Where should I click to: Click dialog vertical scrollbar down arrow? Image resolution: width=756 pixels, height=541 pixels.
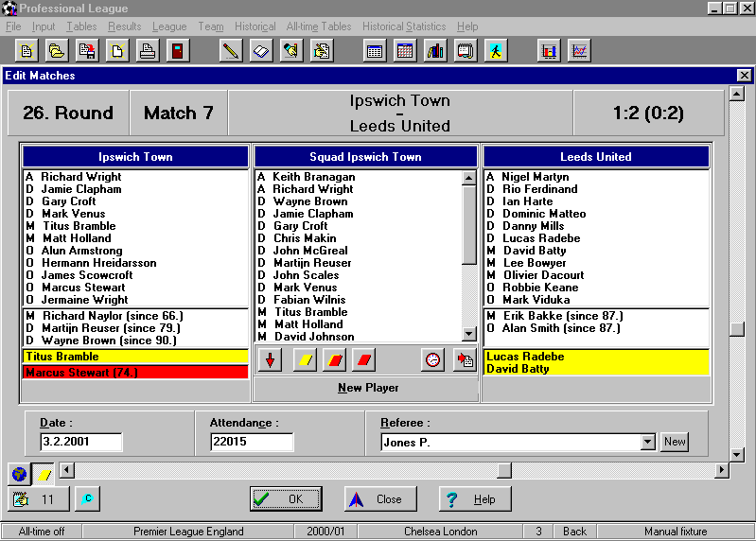[x=737, y=454]
